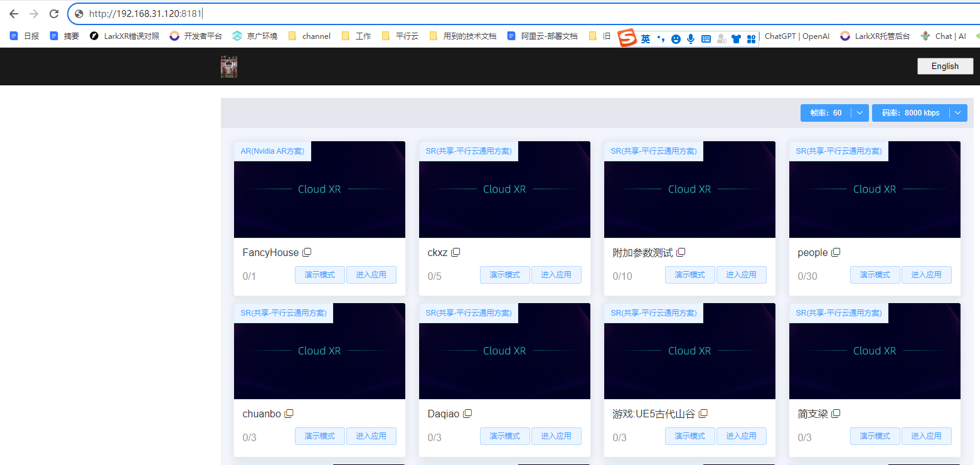Open the 工作 bookmark folder
This screenshot has width=980, height=465.
coord(356,36)
